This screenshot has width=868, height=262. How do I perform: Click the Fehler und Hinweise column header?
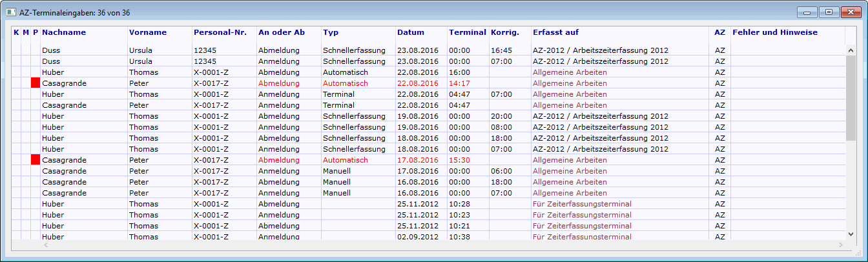(774, 32)
